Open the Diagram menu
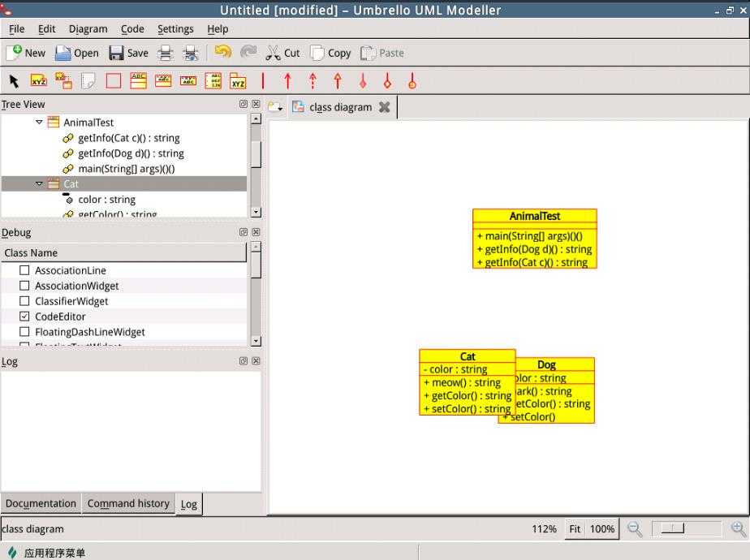Image resolution: width=750 pixels, height=560 pixels. [x=88, y=29]
